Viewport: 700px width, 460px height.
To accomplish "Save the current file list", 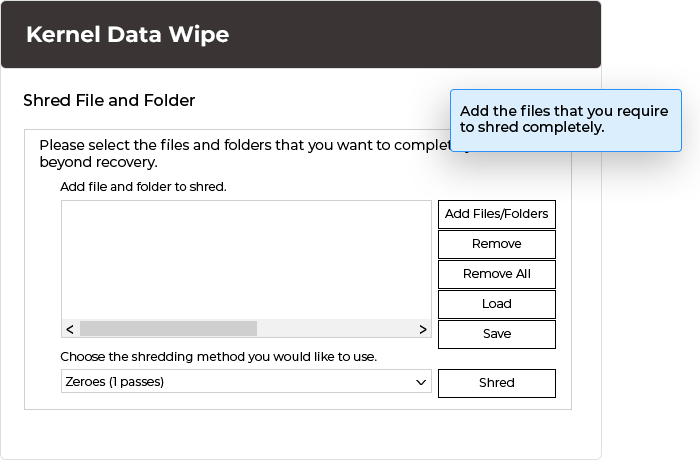I will (x=496, y=334).
